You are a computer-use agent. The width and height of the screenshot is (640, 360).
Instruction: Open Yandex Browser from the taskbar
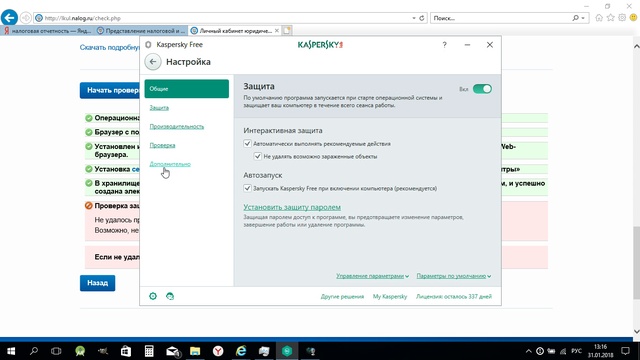click(218, 351)
